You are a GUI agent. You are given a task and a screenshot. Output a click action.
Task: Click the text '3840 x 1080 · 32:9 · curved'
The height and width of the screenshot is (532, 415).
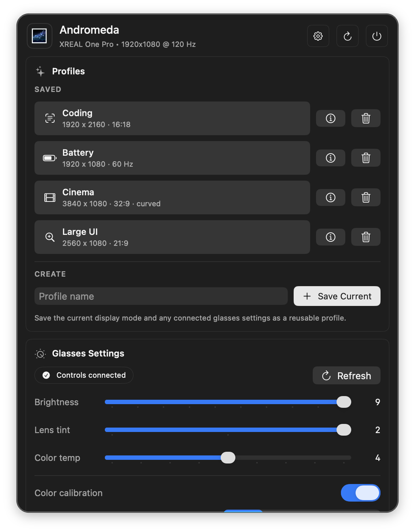point(111,204)
